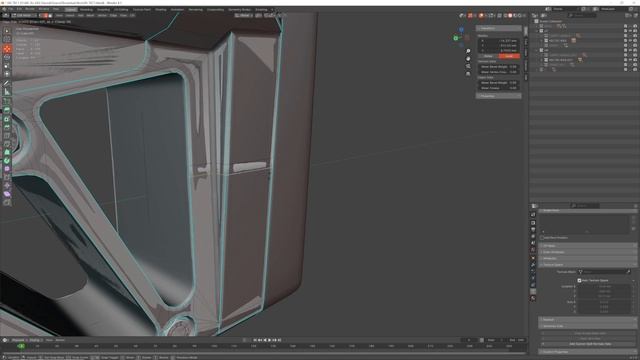Select the Rotate tool

7,58
